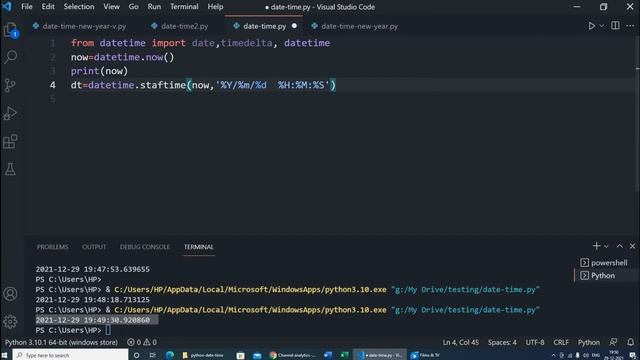Change language mode via Python status item

tap(589, 342)
